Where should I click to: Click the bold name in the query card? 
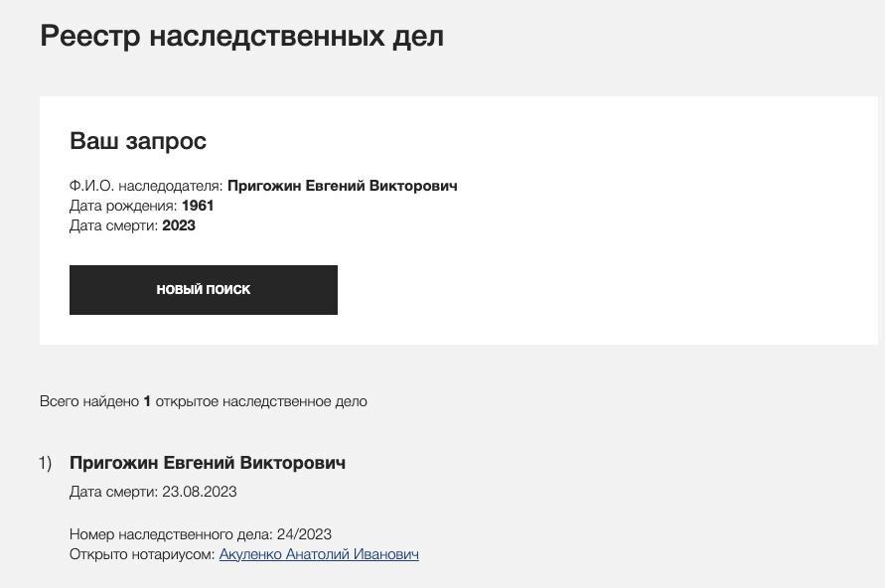click(x=342, y=186)
